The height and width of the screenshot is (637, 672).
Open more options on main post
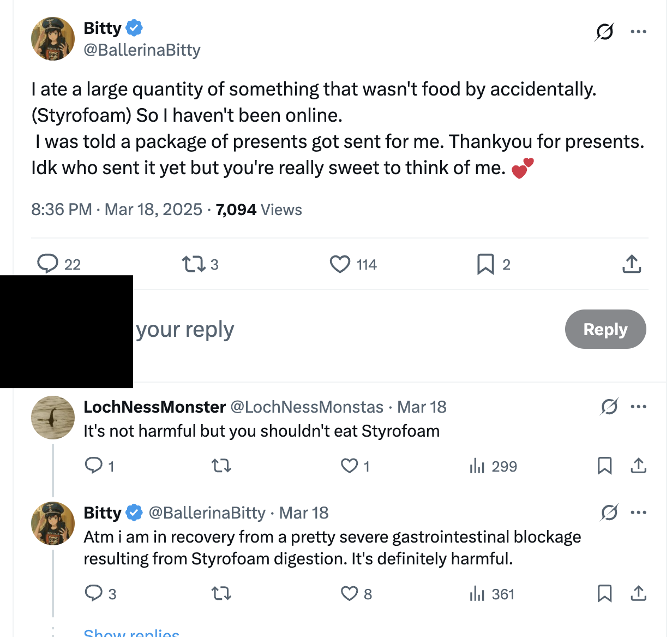638,32
